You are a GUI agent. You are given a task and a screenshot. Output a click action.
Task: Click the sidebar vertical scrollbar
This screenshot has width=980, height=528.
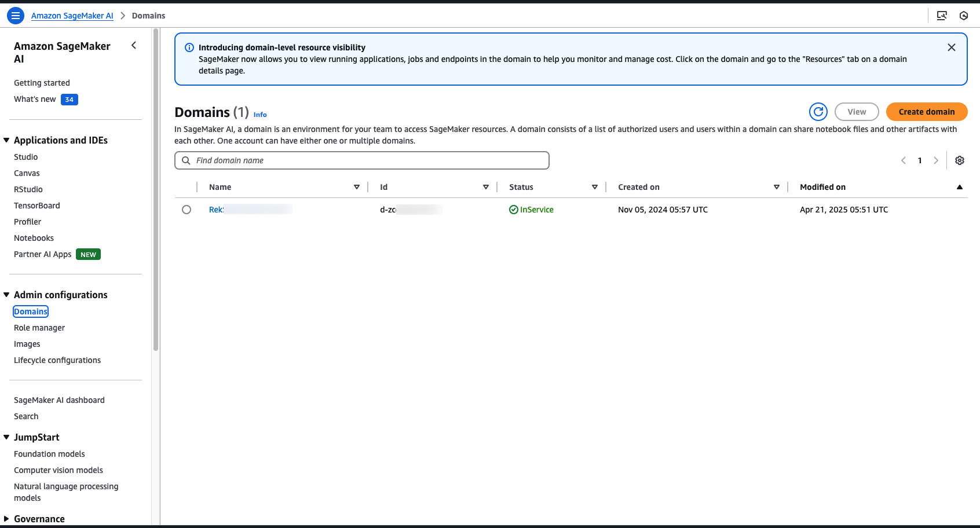coord(155,191)
